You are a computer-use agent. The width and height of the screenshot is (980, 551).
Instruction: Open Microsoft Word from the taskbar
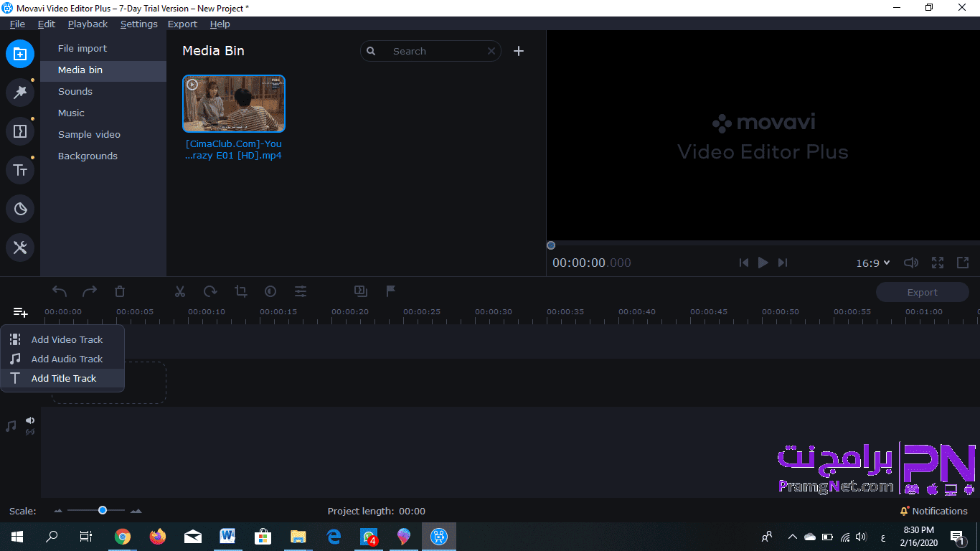228,537
